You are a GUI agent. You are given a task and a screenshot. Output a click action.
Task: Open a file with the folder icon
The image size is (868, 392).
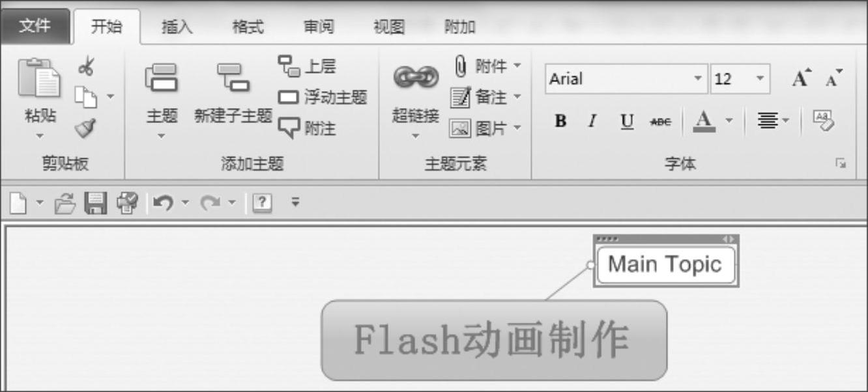[x=65, y=203]
